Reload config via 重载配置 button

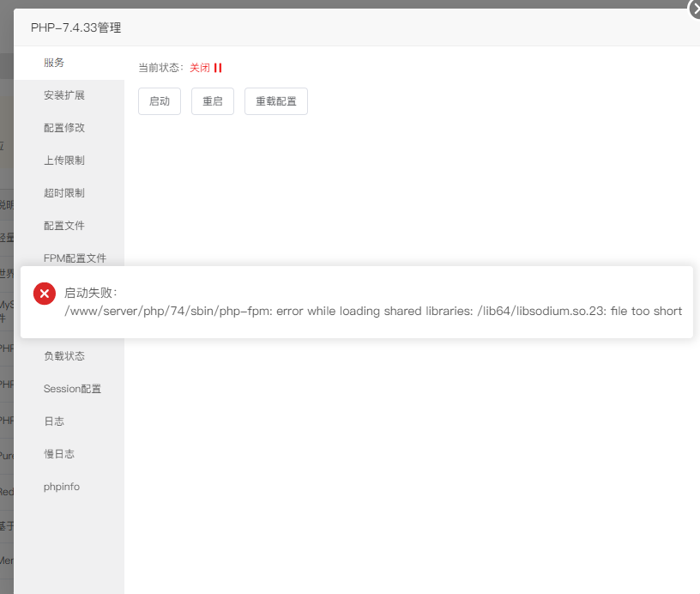(276, 101)
